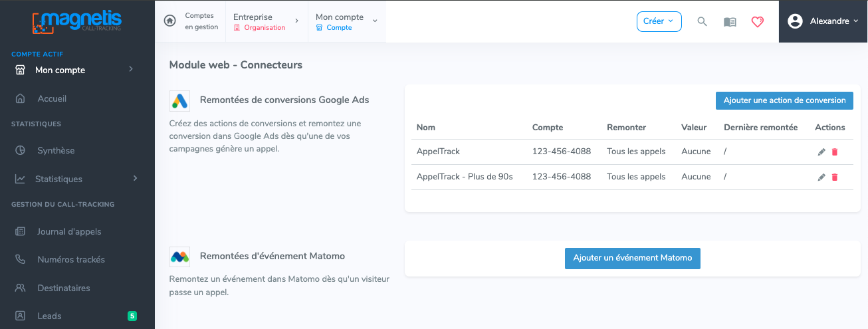Click Ajouter une action de conversion
Viewport: 868px width, 329px height.
pyautogui.click(x=784, y=100)
